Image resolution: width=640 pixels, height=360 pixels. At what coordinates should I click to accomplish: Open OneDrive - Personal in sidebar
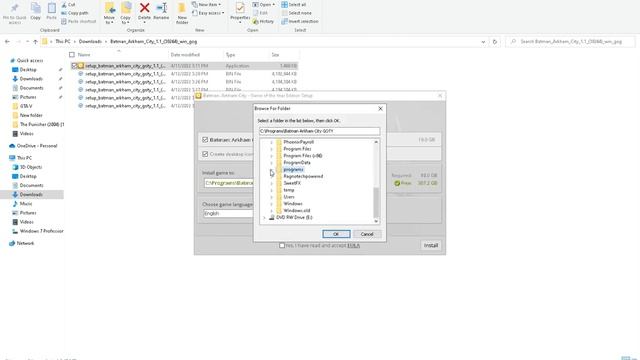click(x=33, y=146)
